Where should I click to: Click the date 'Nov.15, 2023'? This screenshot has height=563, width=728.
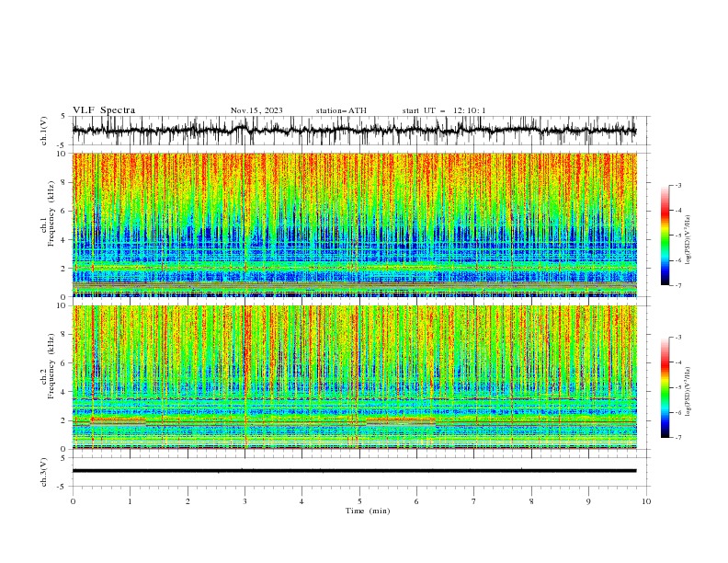256,110
